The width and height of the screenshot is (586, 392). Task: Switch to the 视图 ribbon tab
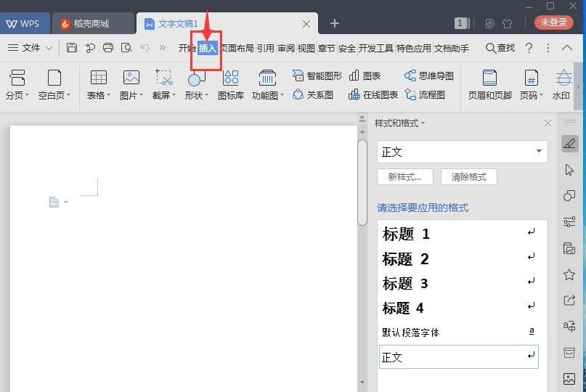306,48
